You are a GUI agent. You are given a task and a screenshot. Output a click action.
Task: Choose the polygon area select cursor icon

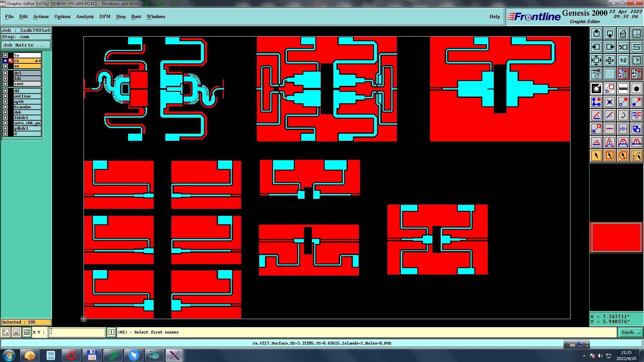pyautogui.click(x=623, y=156)
